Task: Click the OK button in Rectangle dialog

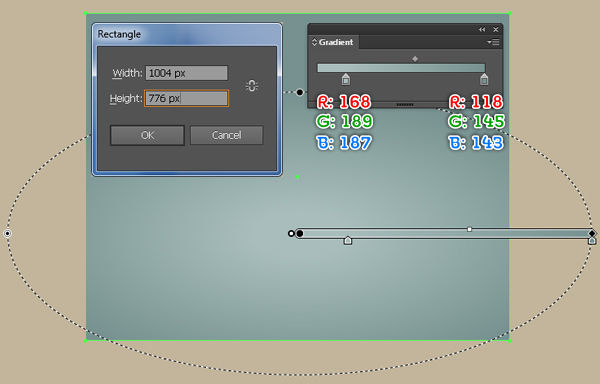Action: click(x=147, y=135)
